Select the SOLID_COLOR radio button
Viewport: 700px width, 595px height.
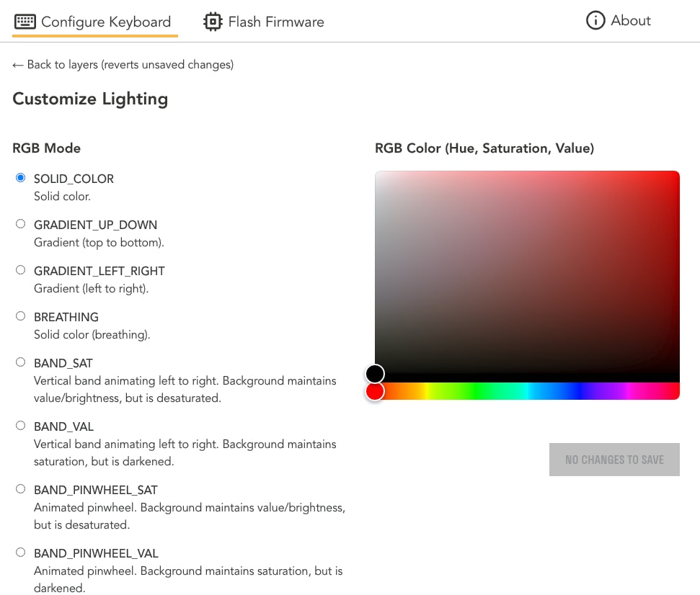coord(21,178)
